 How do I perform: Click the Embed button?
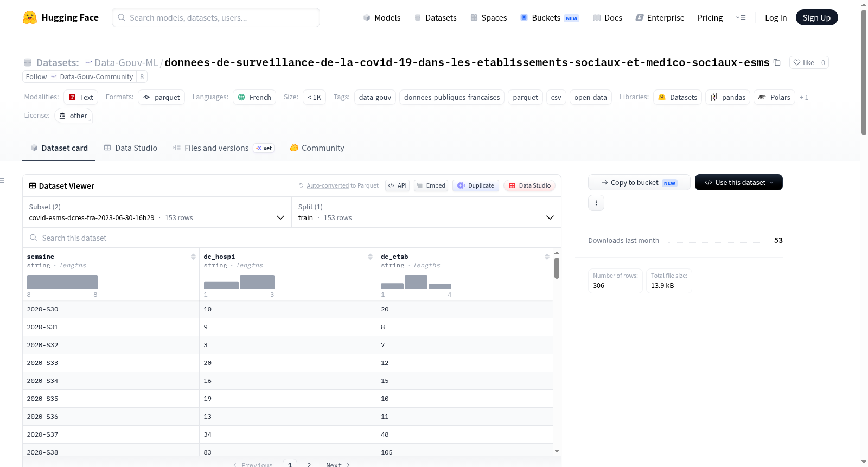[x=431, y=185]
